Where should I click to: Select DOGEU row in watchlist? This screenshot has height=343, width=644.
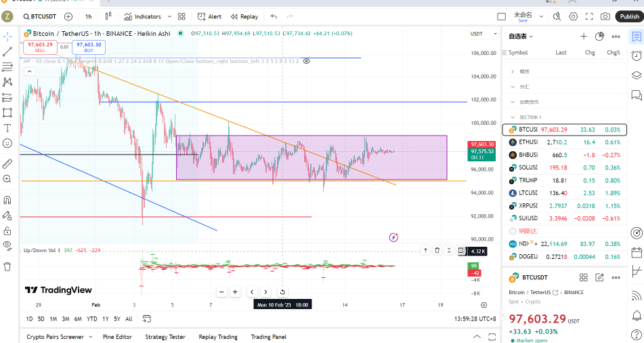click(565, 257)
